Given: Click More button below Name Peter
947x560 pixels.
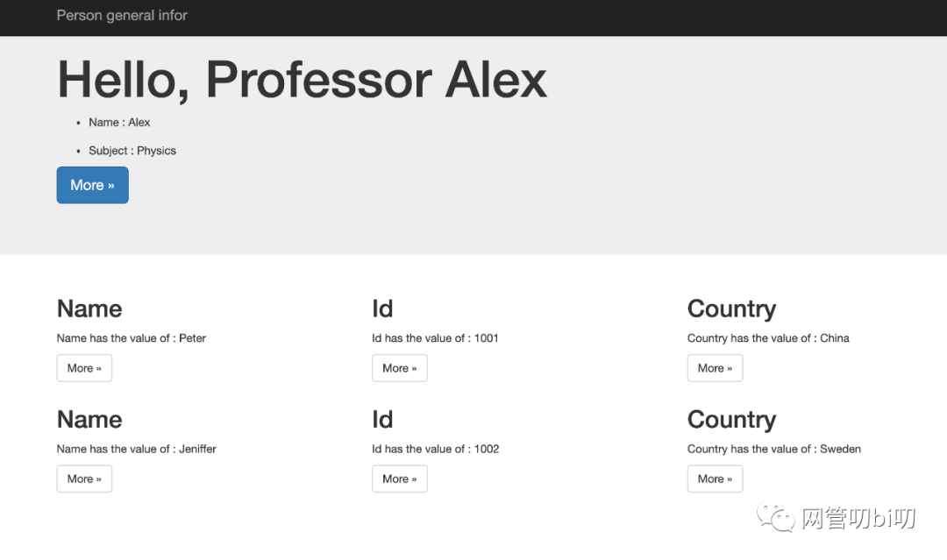Looking at the screenshot, I should (x=84, y=368).
